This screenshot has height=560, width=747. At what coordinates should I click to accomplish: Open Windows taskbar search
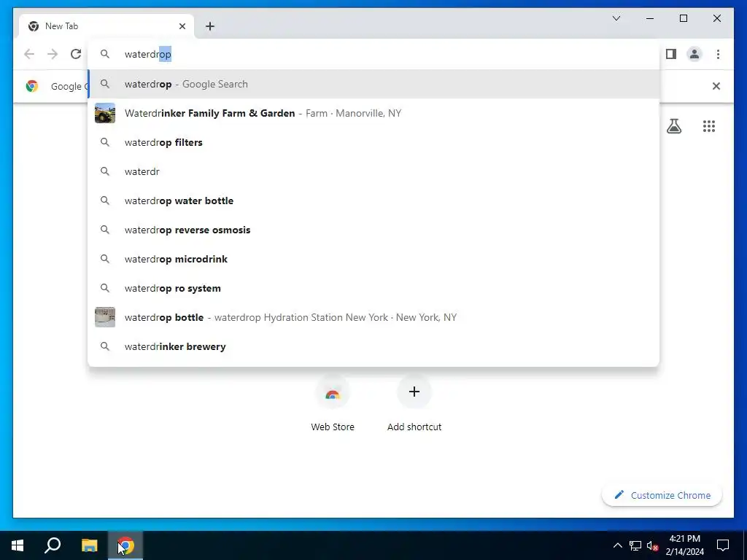coord(53,545)
